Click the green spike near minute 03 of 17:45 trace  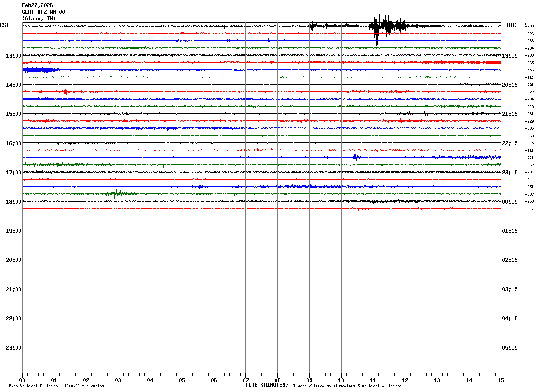pyautogui.click(x=117, y=193)
